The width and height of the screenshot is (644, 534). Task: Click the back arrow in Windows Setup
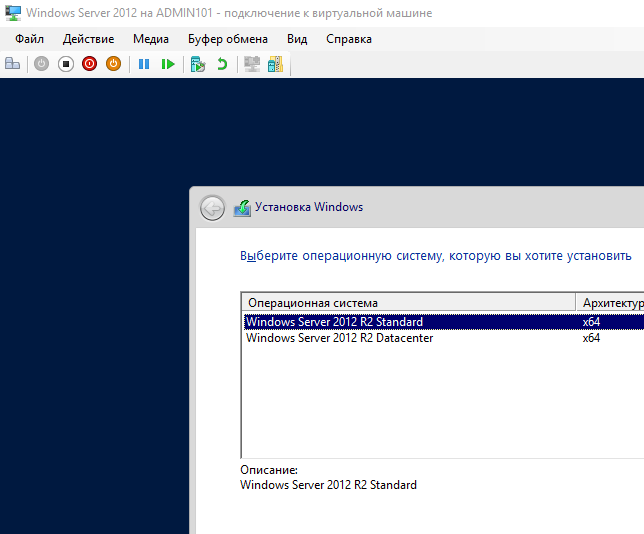click(212, 208)
